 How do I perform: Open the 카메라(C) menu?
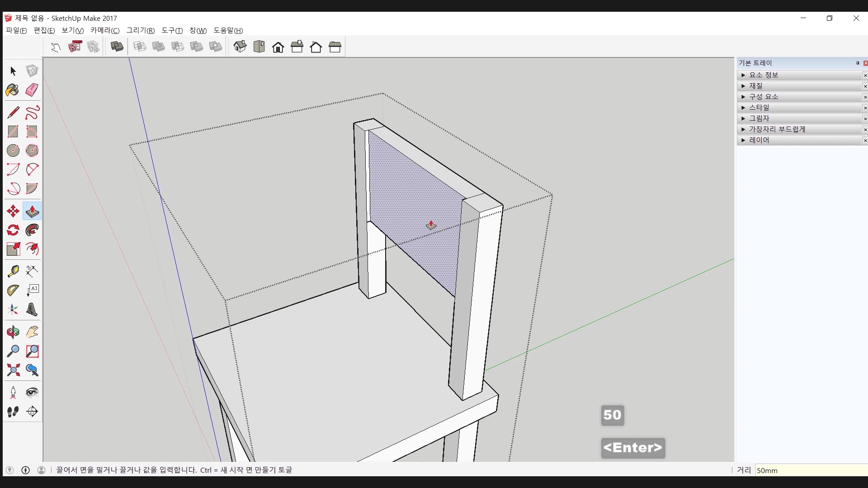coord(105,30)
